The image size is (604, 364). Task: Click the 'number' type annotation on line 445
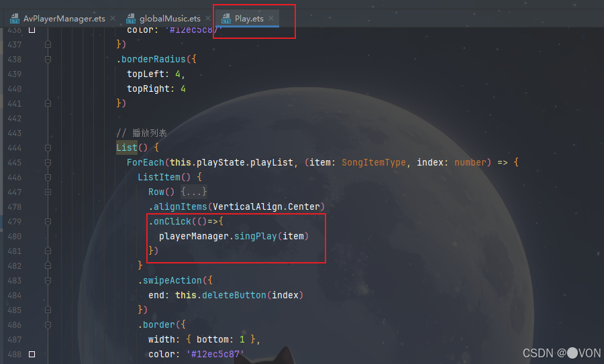(470, 162)
